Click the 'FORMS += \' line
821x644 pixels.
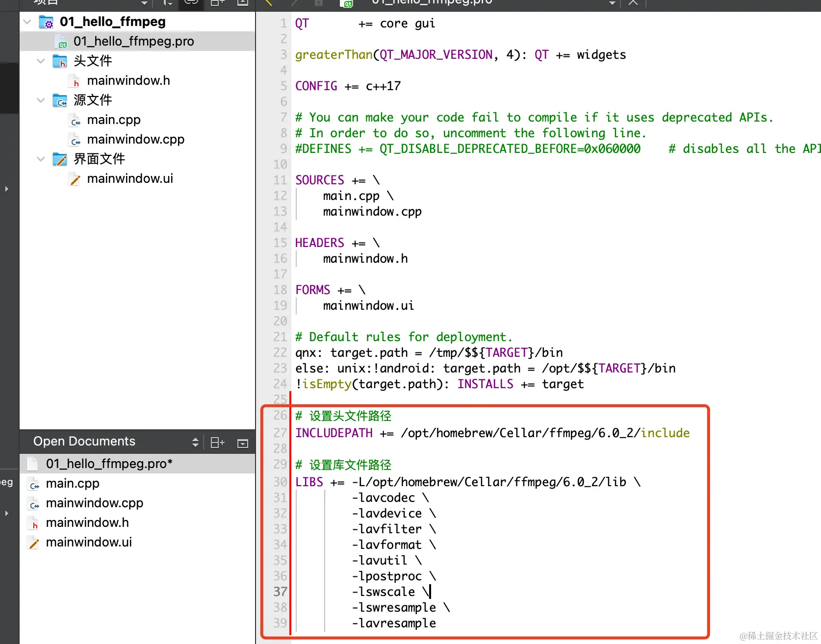pyautogui.click(x=331, y=290)
